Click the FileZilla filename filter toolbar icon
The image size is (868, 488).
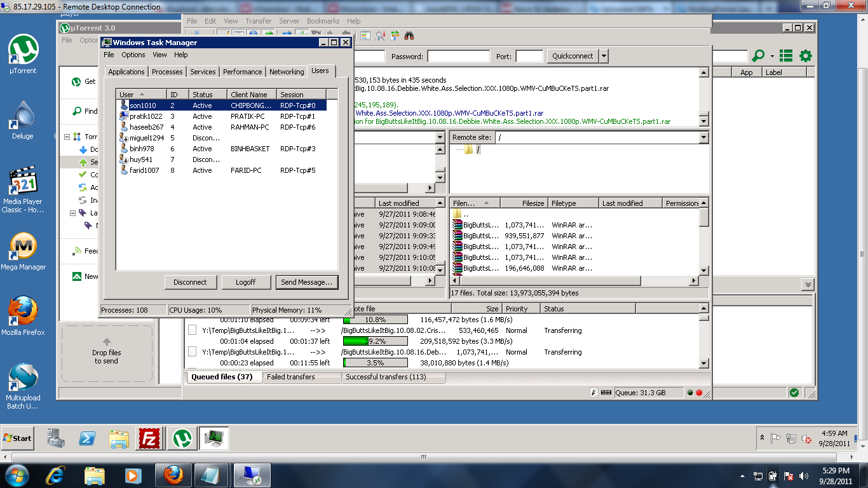coord(380,36)
